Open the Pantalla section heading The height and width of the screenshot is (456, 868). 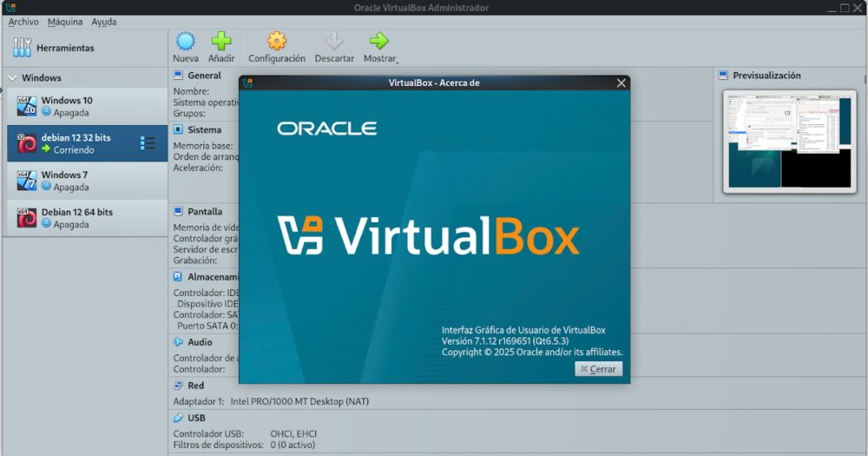(205, 212)
